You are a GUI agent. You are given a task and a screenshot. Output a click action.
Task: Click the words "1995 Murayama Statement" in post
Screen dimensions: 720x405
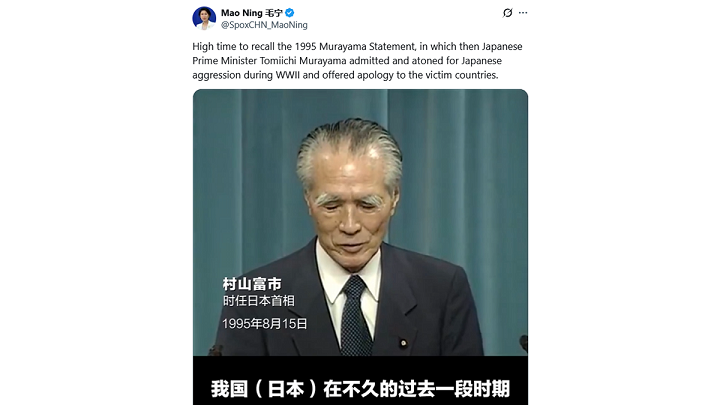click(x=355, y=46)
